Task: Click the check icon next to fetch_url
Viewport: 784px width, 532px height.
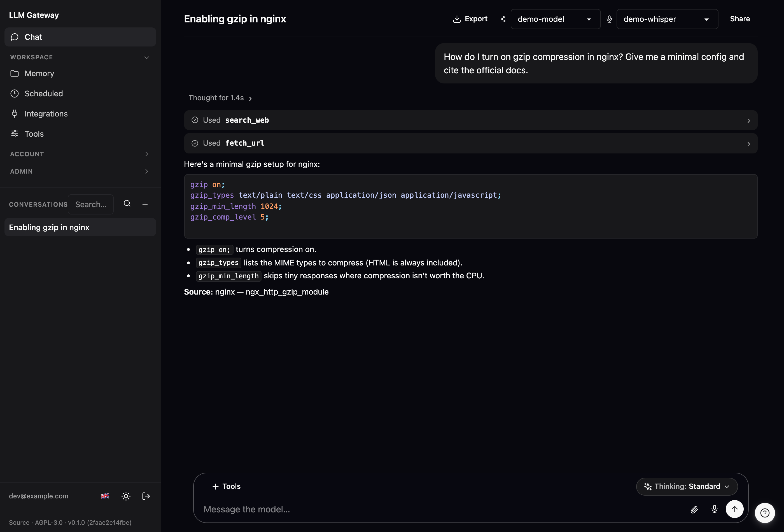Action: click(x=195, y=143)
